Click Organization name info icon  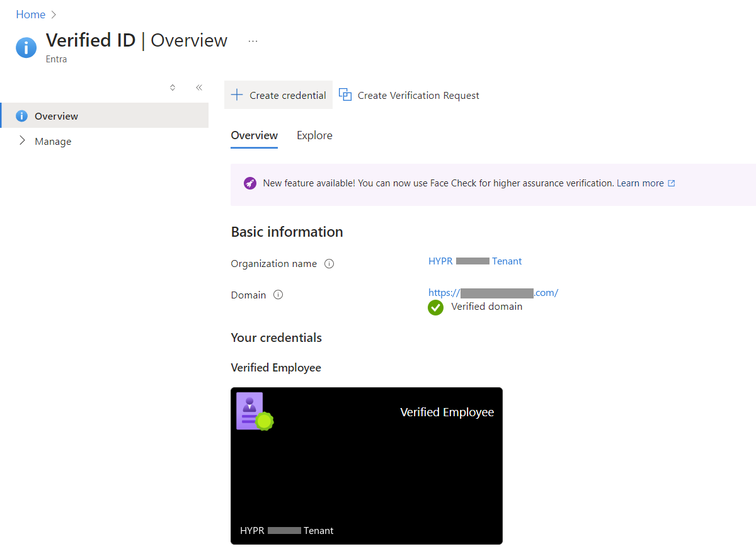[x=329, y=264]
